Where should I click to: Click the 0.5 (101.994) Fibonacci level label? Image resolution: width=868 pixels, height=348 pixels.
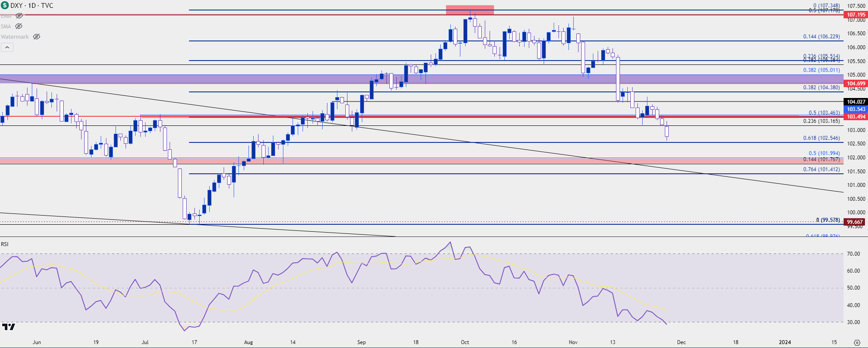pos(824,153)
